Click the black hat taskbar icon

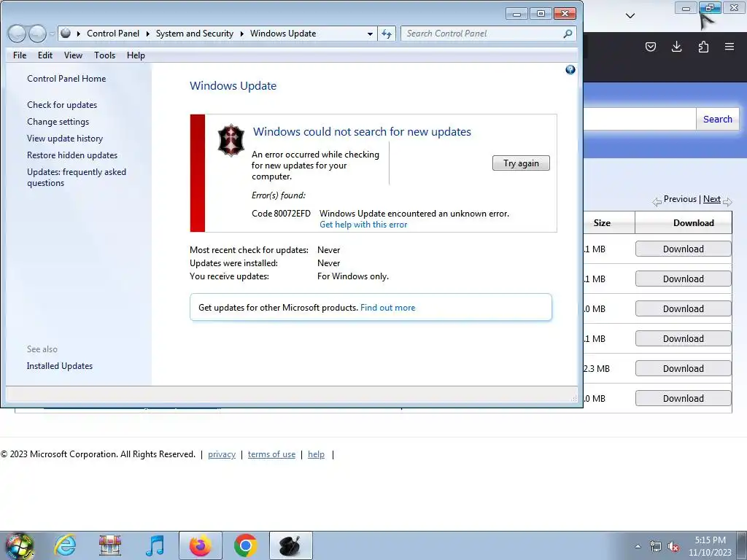290,545
